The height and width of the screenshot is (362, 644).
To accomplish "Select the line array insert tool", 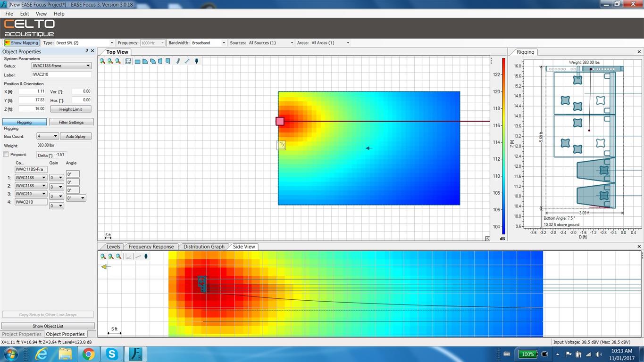I will point(178,61).
